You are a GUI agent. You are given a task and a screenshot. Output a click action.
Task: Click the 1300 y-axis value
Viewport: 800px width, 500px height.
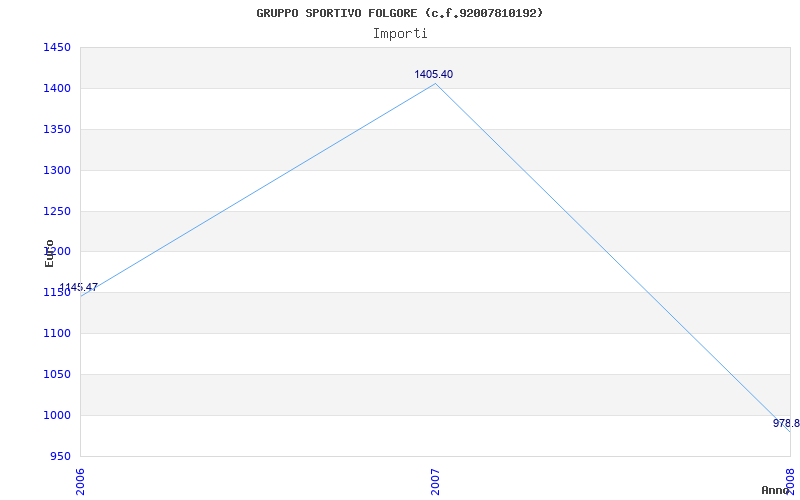(x=56, y=170)
